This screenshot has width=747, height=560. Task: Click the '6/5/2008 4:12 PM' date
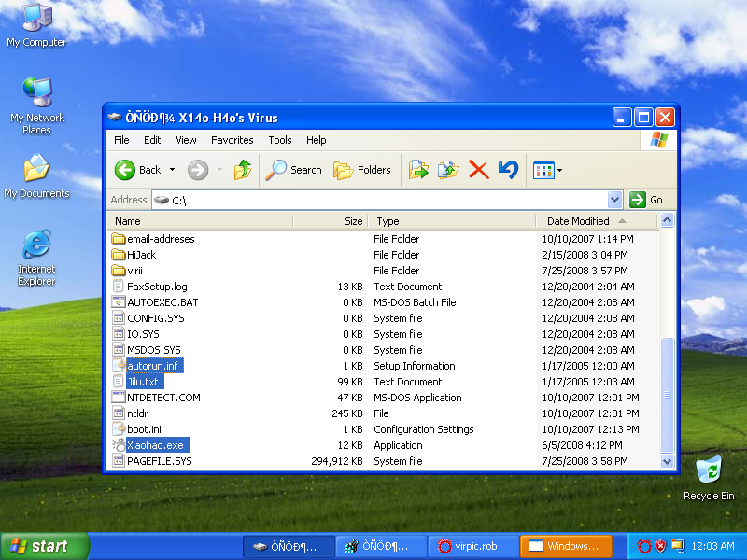582,445
